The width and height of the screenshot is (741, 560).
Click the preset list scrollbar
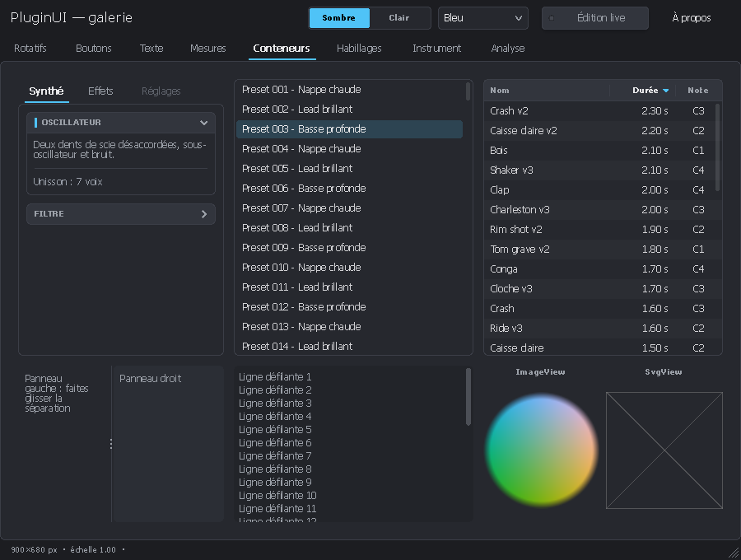(468, 91)
